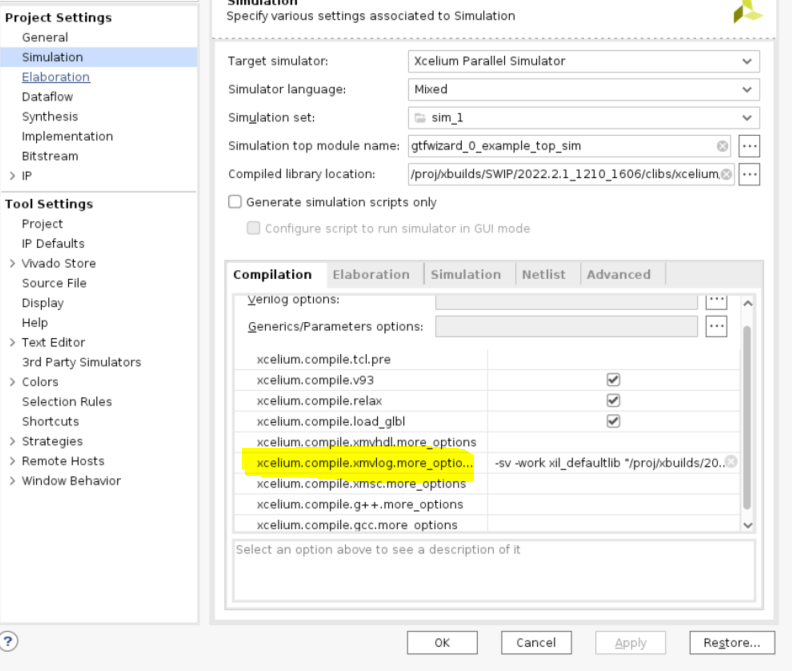The image size is (792, 671).
Task: Toggle xcelium.compile.v93 checkbox
Action: [x=613, y=380]
